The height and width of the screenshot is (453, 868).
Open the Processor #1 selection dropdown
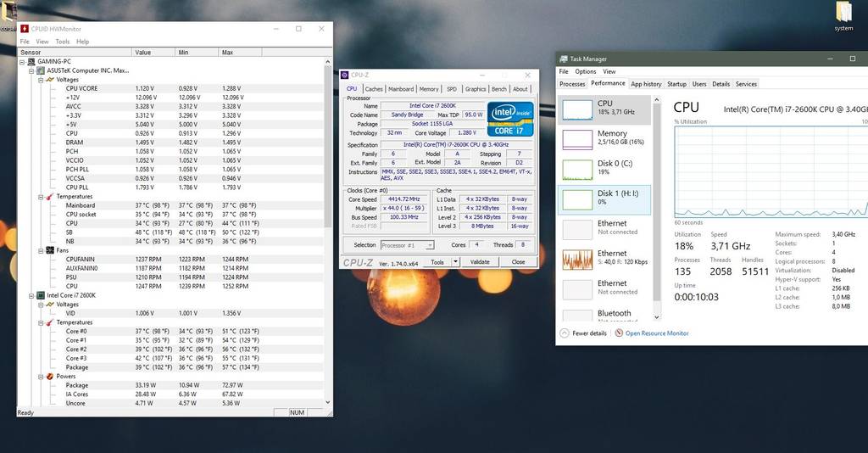click(430, 245)
